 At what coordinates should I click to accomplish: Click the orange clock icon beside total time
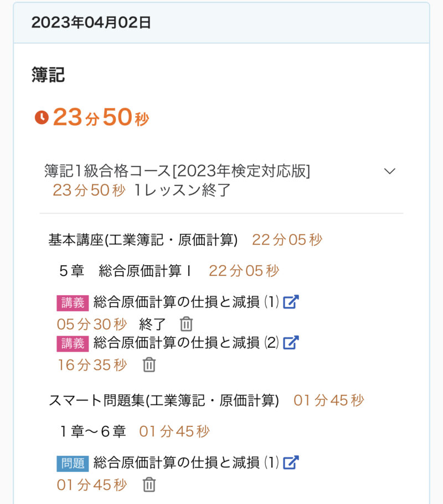[42, 117]
